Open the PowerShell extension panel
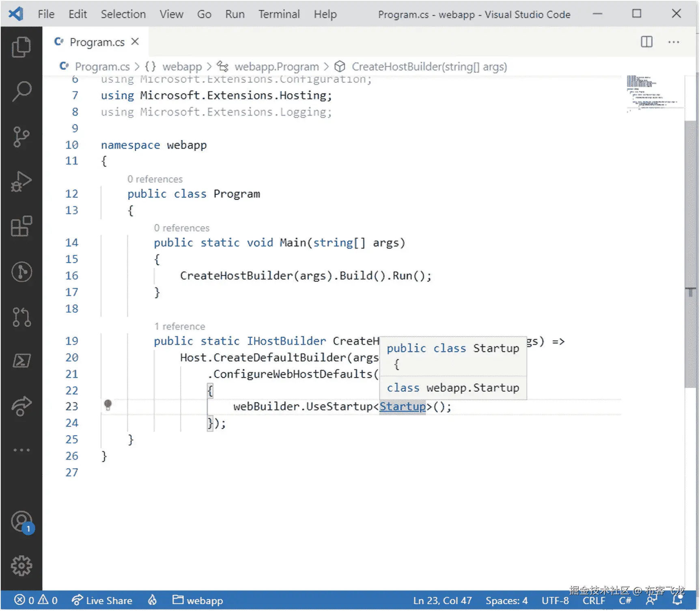 click(x=21, y=361)
